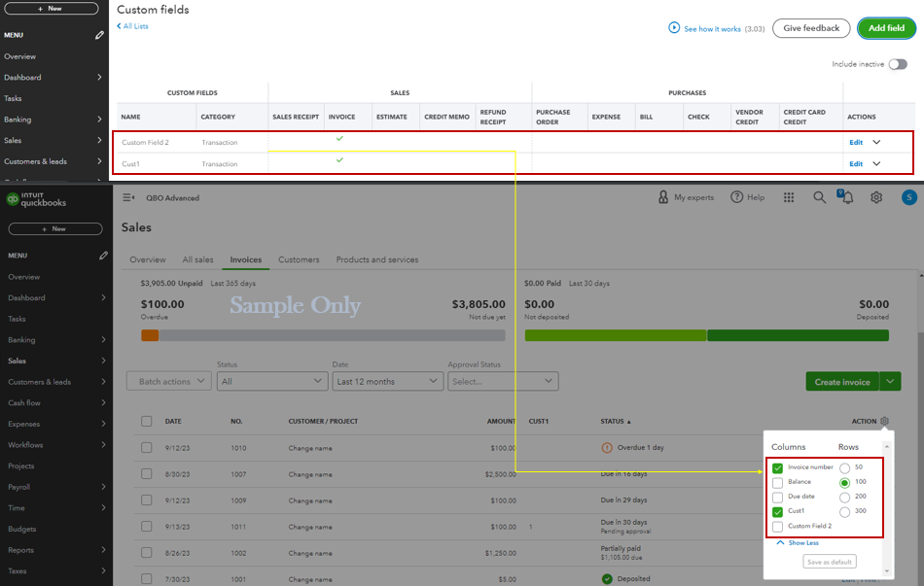Open QuickBooks settings with the gear icon
924x586 pixels.
point(876,196)
